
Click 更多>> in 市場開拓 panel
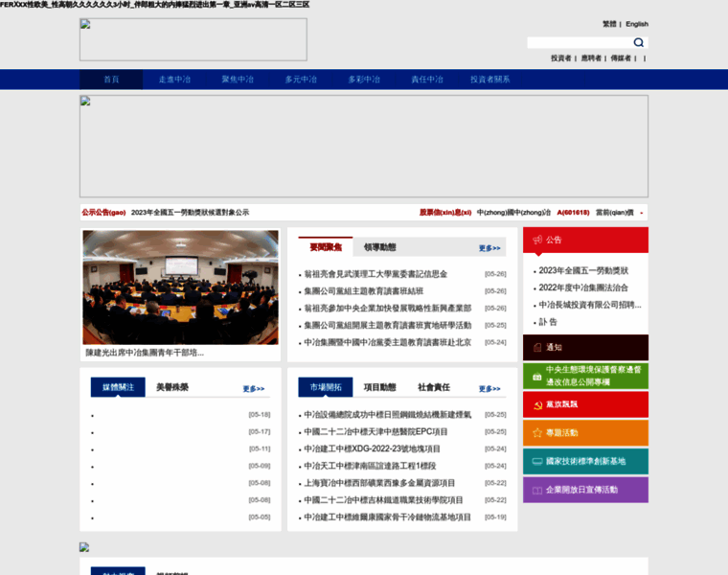point(489,389)
